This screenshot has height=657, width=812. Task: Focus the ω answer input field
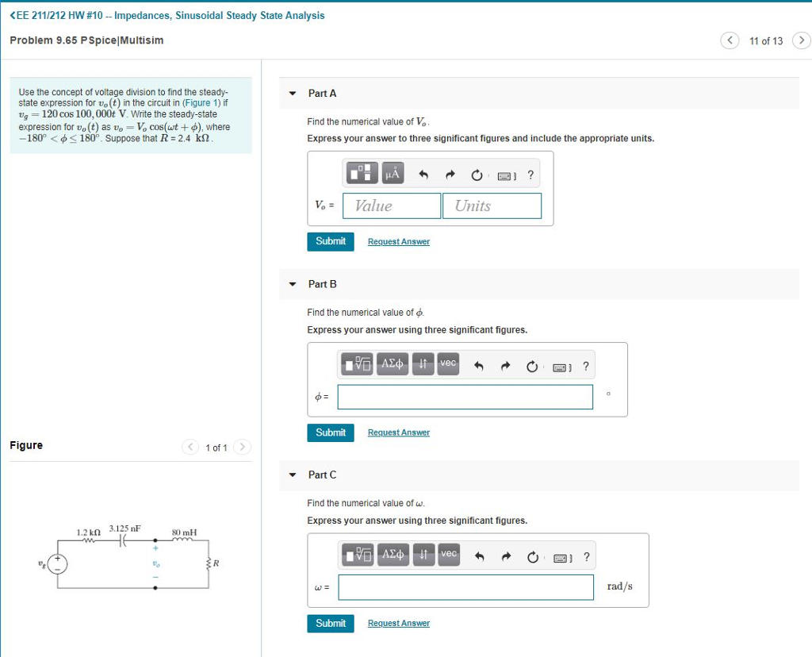pos(466,587)
